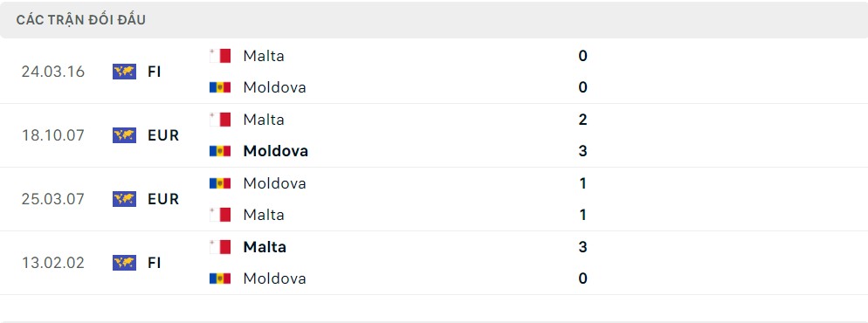Open the match dated 24.03.16
868x323 pixels.
(434, 72)
